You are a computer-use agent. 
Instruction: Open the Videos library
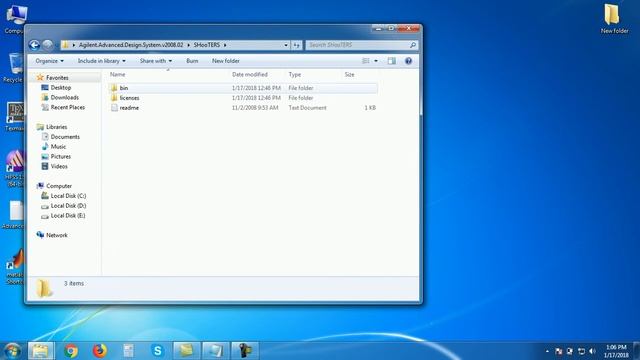click(x=59, y=166)
